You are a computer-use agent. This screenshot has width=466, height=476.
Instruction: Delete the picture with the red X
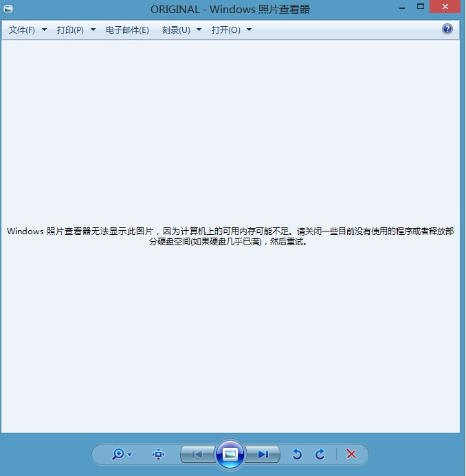[351, 455]
